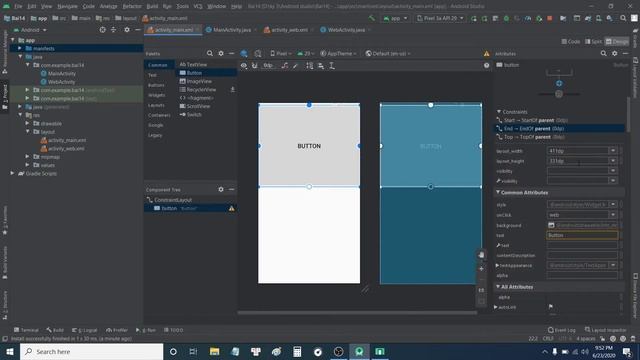Click the Align icon in design toolbar
The height and width of the screenshot is (360, 640).
[x=321, y=66]
